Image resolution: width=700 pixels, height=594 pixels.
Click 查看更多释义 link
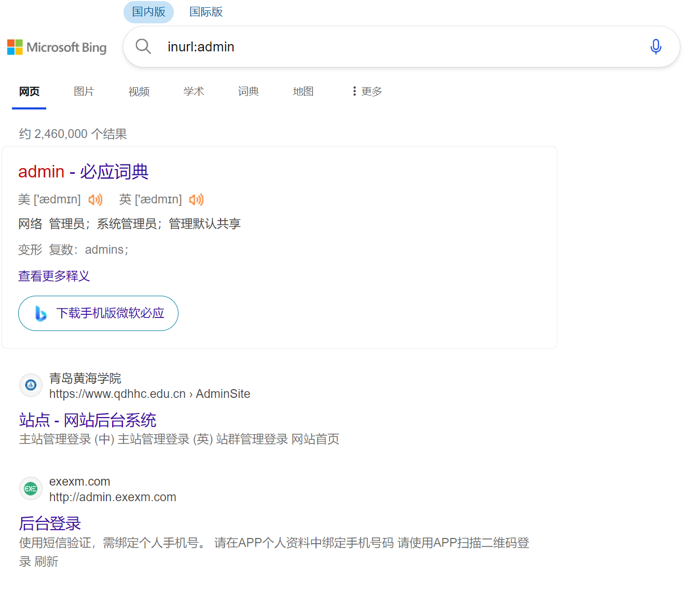tap(54, 276)
